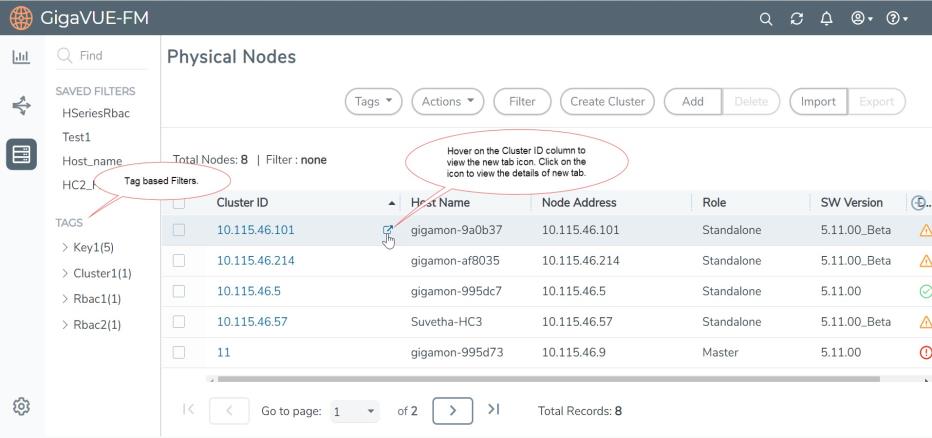
Task: Expand the Rbac1(1) tag
Action: click(x=65, y=299)
